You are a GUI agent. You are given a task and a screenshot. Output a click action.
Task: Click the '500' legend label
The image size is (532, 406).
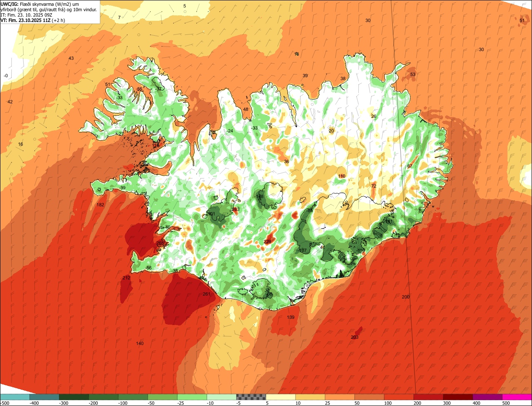pyautogui.click(x=506, y=403)
